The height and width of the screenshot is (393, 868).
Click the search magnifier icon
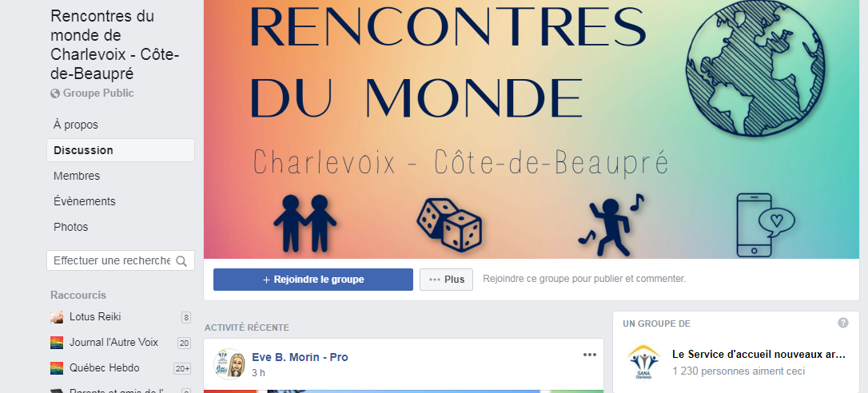(x=181, y=260)
